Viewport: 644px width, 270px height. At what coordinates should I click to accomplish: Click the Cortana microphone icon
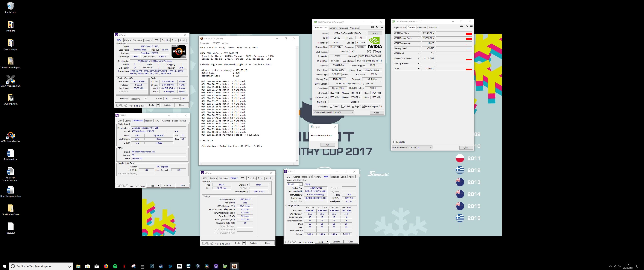coord(69,266)
